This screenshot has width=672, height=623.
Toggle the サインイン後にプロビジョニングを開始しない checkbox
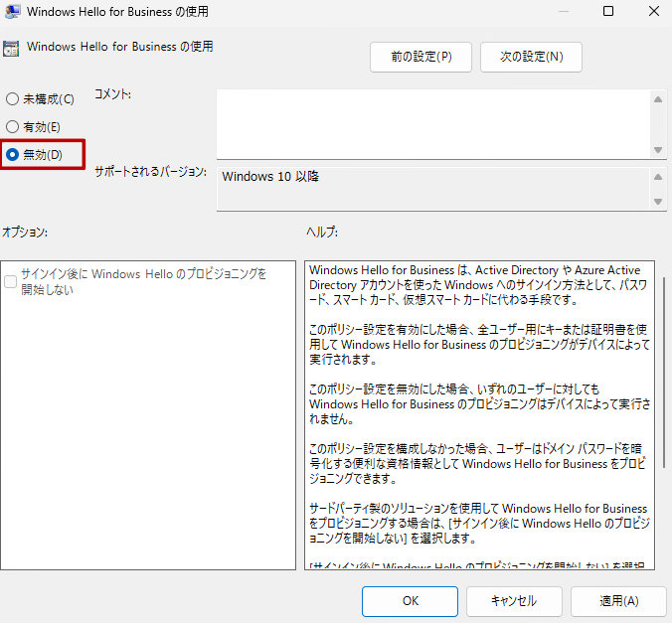(11, 282)
